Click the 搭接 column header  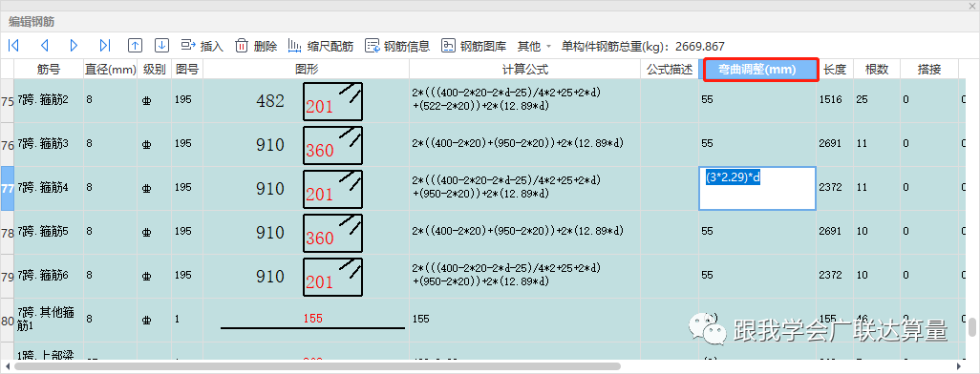(x=928, y=70)
